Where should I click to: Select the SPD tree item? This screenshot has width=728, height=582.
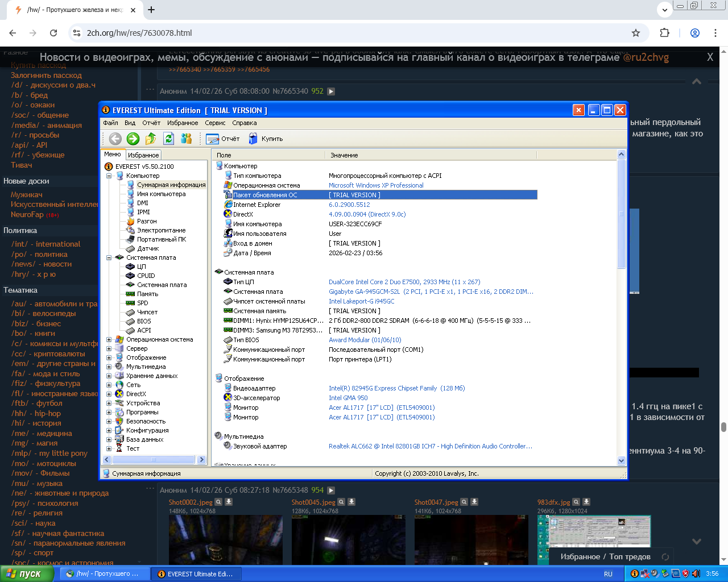(143, 303)
